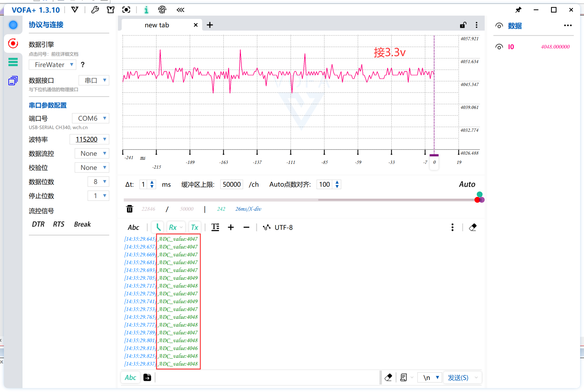584x392 pixels.
Task: Click the screenshot capture icon
Action: (126, 10)
